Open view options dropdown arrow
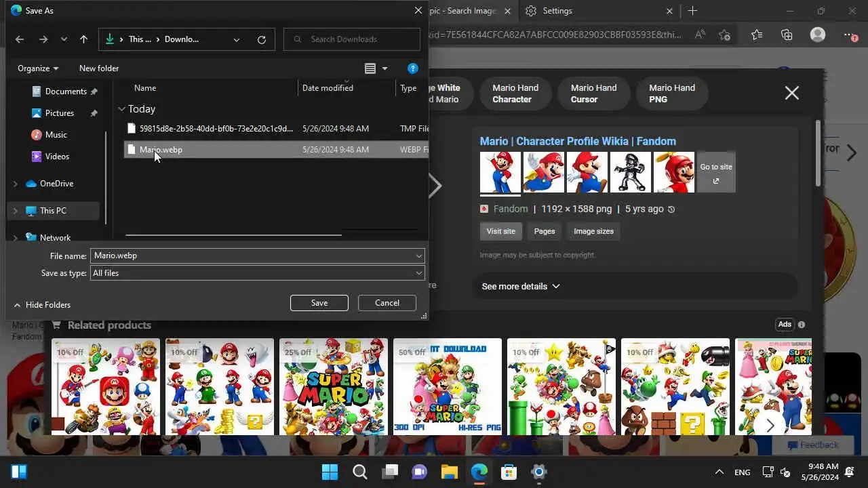The height and width of the screenshot is (488, 868). click(x=384, y=68)
